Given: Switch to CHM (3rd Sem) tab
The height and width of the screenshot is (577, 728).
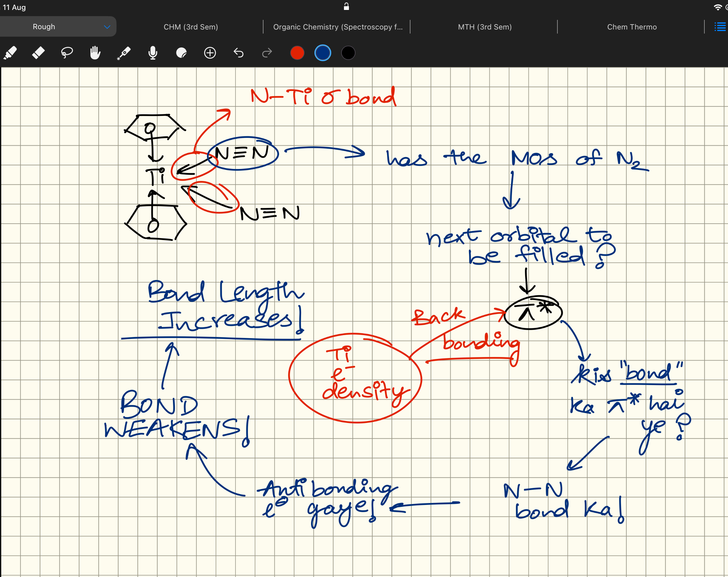Looking at the screenshot, I should point(191,27).
